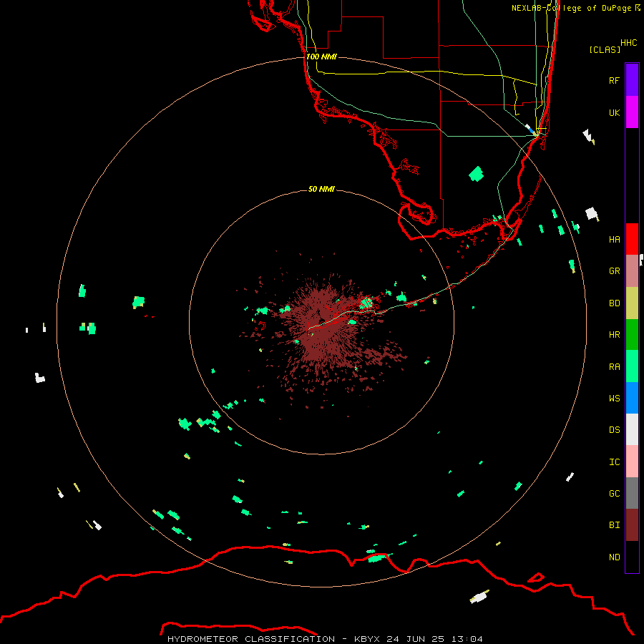This screenshot has width=644, height=644.
Task: Click the 13:04 time stamp
Action: pos(467,639)
